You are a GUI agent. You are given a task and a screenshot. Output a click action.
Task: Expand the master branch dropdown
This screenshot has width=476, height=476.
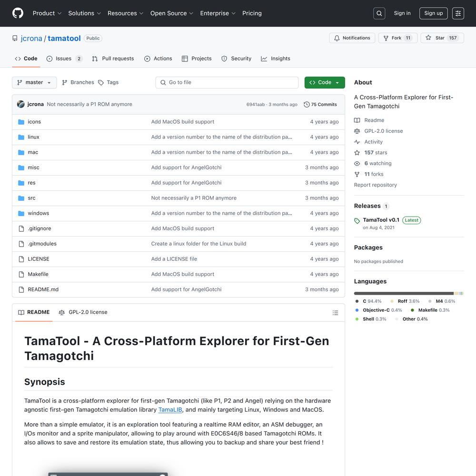(34, 82)
